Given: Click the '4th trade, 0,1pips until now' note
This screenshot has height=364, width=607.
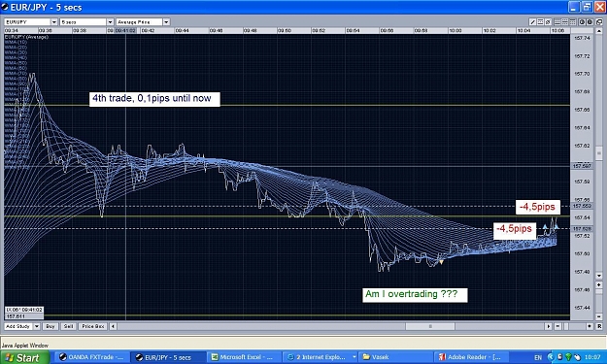Looking at the screenshot, I should click(154, 99).
